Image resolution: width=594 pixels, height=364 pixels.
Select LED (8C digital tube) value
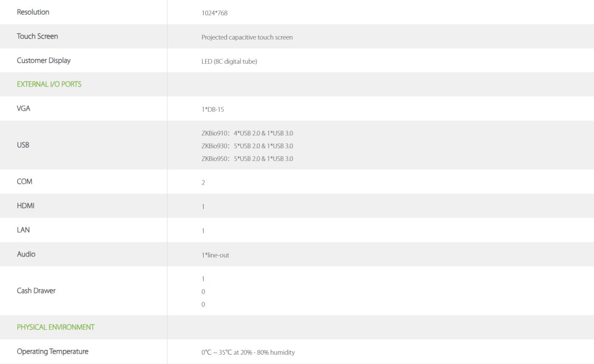[x=229, y=62]
